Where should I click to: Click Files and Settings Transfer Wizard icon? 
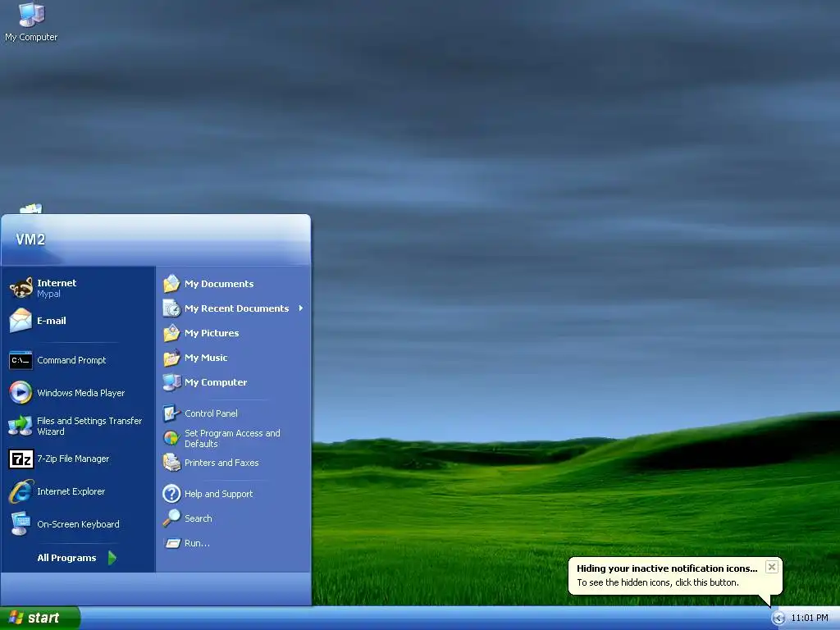[21, 426]
